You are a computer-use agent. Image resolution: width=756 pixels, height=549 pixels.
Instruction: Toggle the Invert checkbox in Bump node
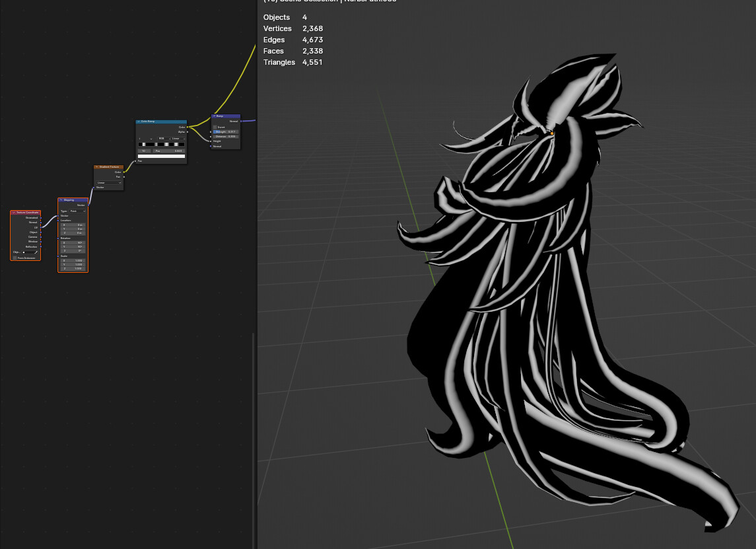(x=215, y=127)
